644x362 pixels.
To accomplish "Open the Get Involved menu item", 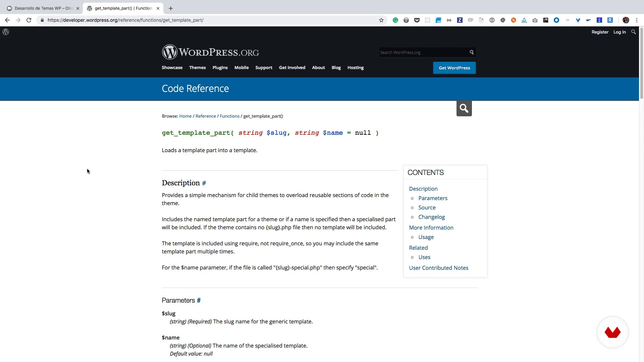I will coord(292,68).
